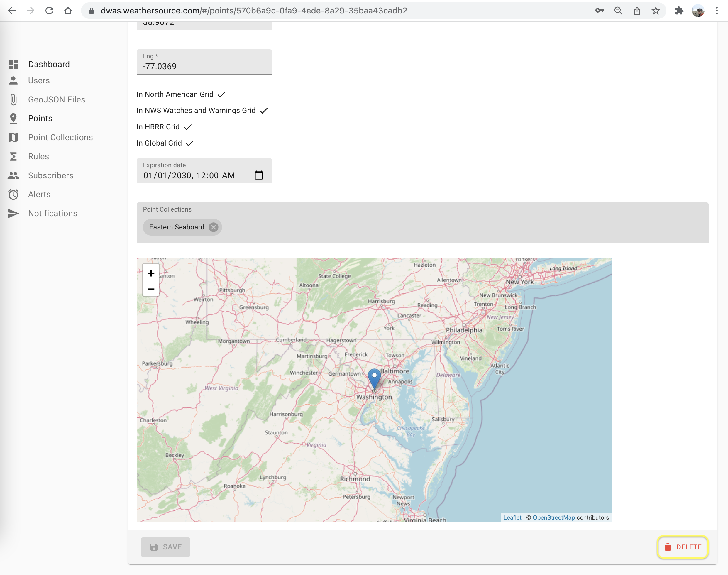Open the Chrome profile avatar
Image resolution: width=728 pixels, height=575 pixels.
click(698, 11)
